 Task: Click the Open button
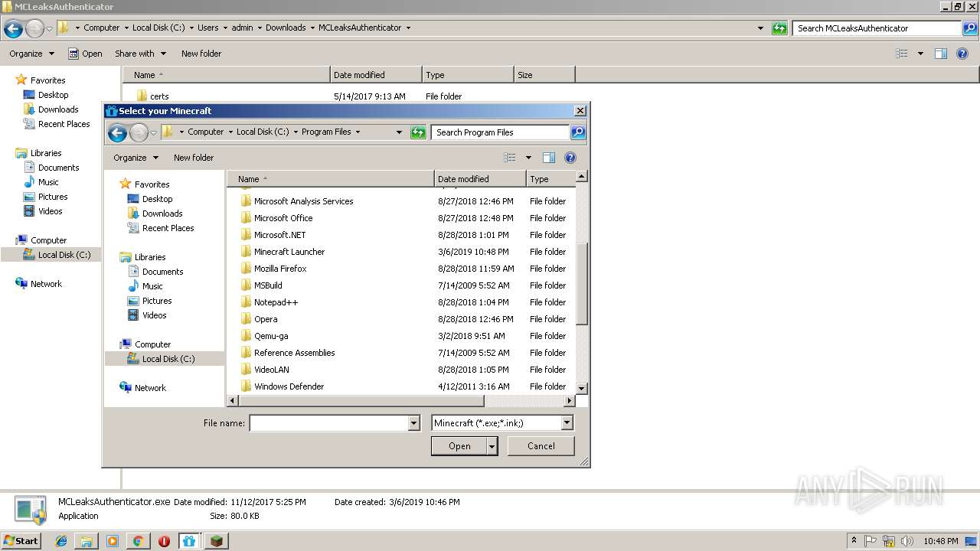point(459,446)
